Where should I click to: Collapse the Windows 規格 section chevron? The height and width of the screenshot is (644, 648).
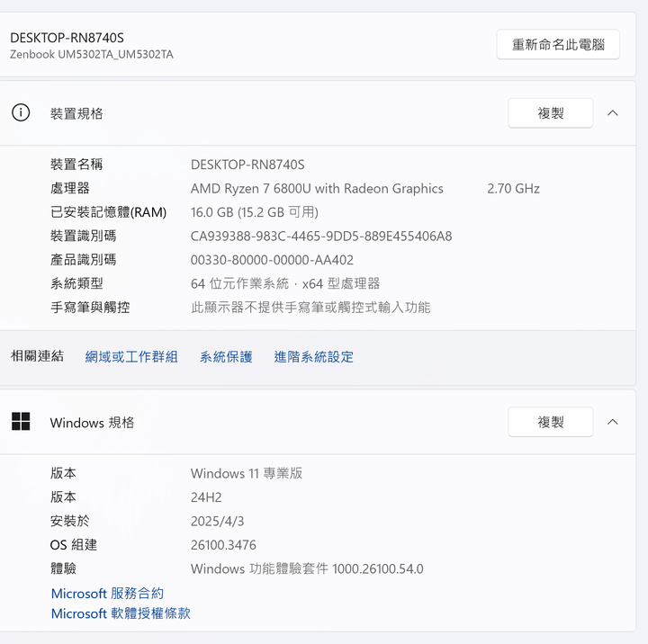613,422
